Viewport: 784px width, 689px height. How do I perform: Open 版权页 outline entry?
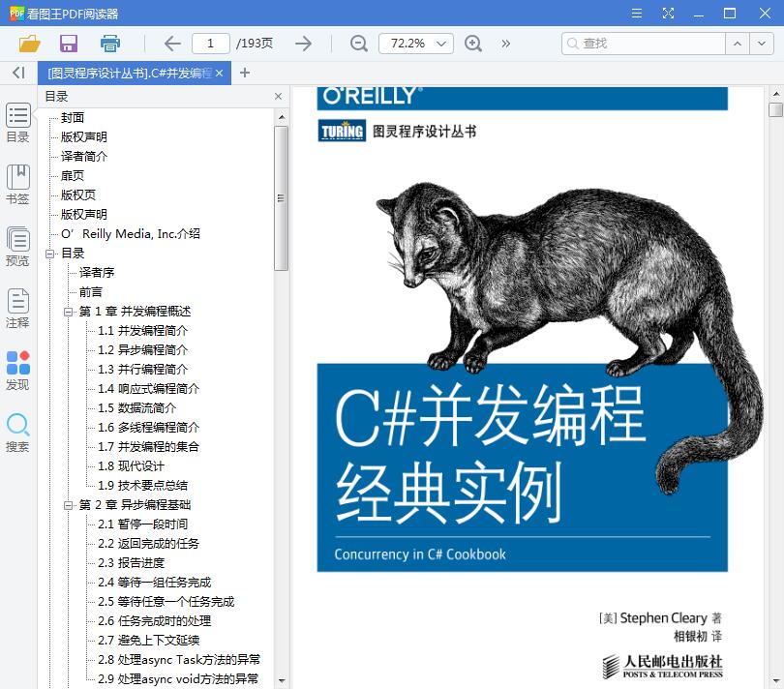click(x=78, y=195)
